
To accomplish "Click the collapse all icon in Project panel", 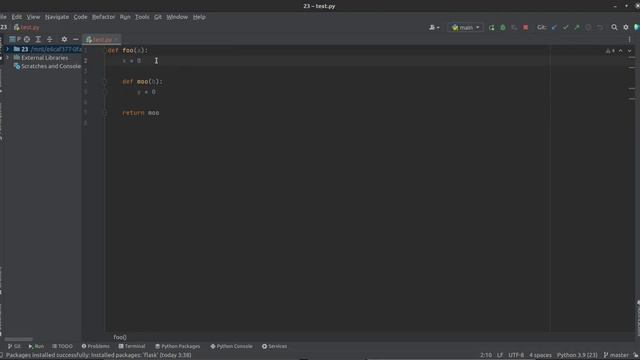I will click(49, 39).
